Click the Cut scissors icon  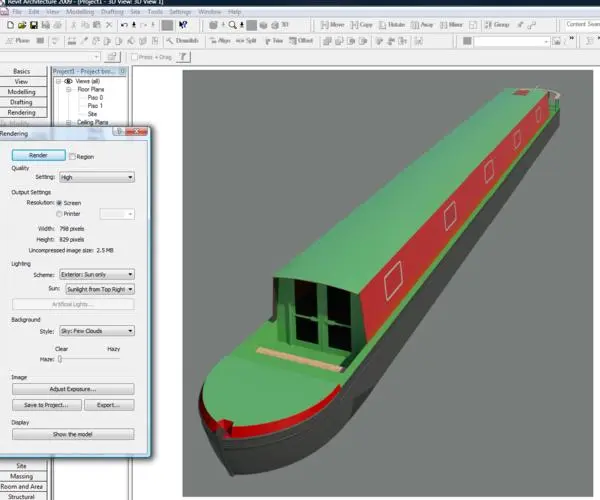point(73,25)
